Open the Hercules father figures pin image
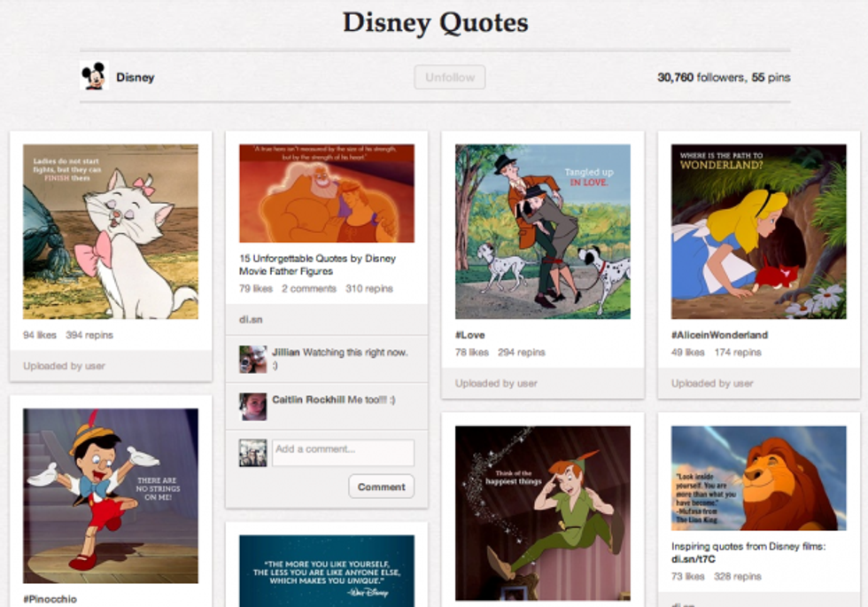868x607 pixels. pyautogui.click(x=327, y=193)
